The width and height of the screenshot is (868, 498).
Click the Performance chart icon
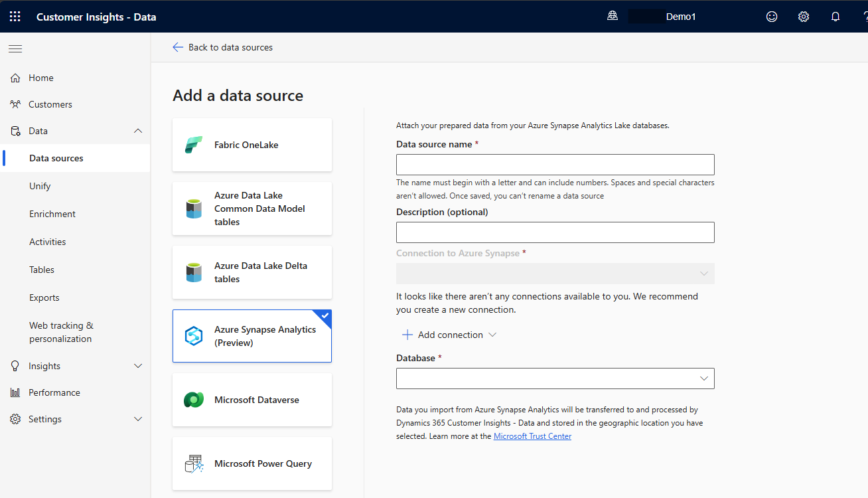point(15,392)
